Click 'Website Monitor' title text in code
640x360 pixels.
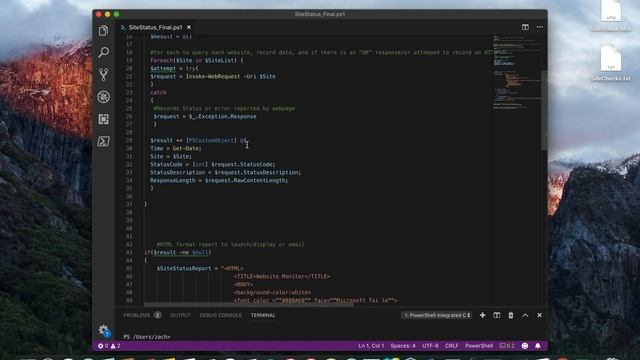click(280, 276)
